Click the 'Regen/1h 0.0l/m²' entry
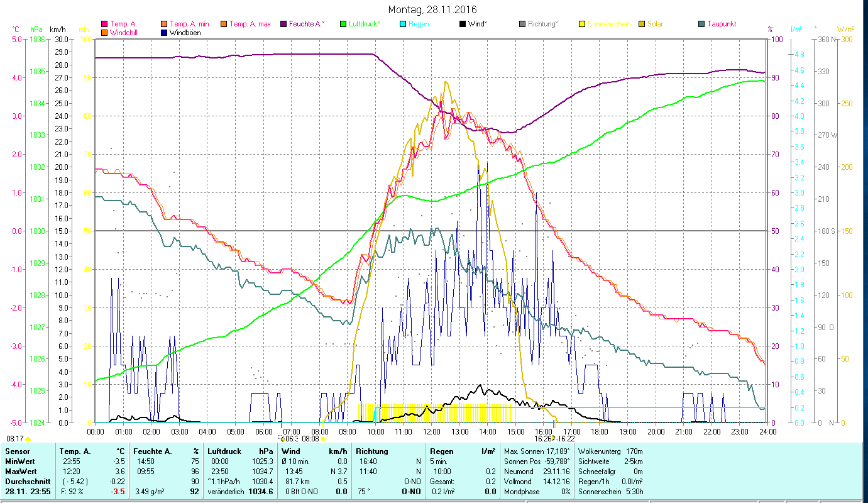 (610, 482)
